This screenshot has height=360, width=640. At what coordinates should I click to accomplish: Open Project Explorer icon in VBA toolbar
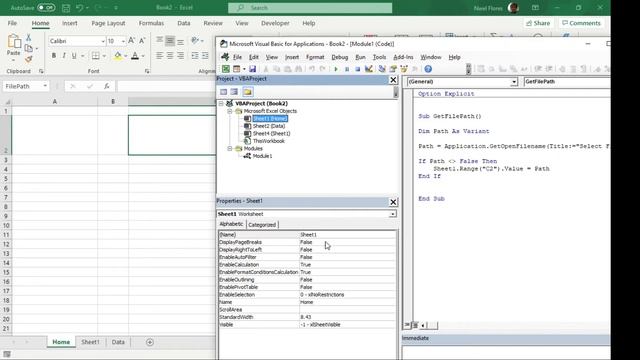tap(382, 69)
